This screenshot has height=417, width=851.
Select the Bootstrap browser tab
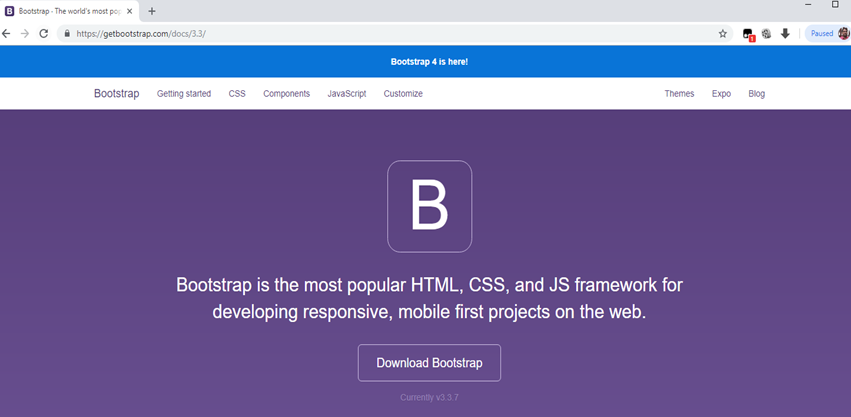(x=69, y=11)
